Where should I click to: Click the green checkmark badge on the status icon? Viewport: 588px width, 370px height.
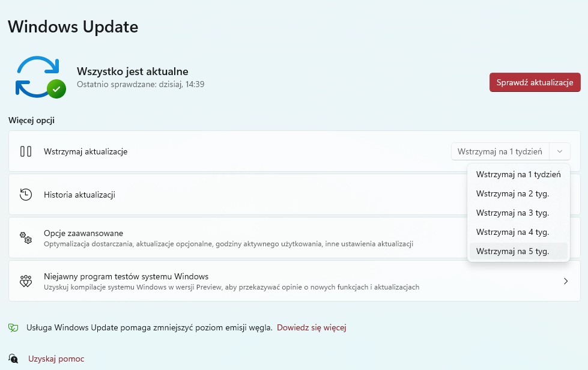56,89
